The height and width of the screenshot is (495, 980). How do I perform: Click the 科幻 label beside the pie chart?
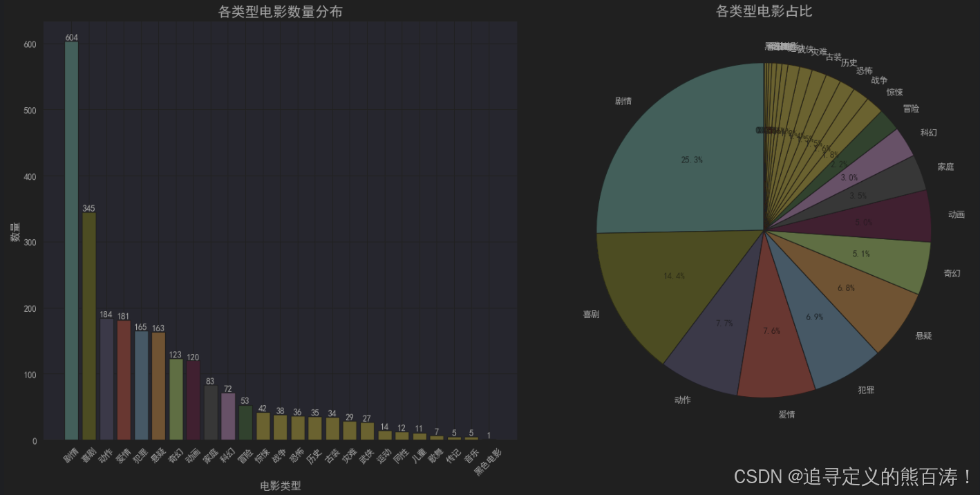[x=929, y=132]
